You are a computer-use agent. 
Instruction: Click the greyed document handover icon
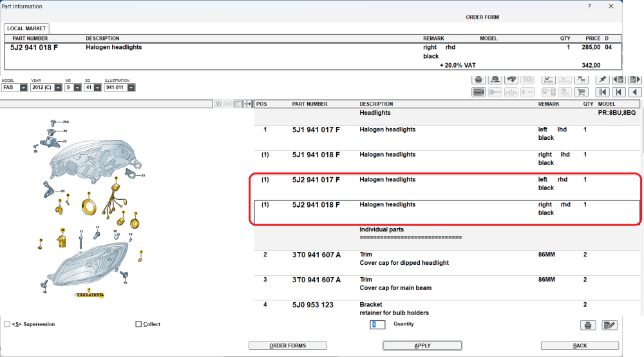pos(565,92)
